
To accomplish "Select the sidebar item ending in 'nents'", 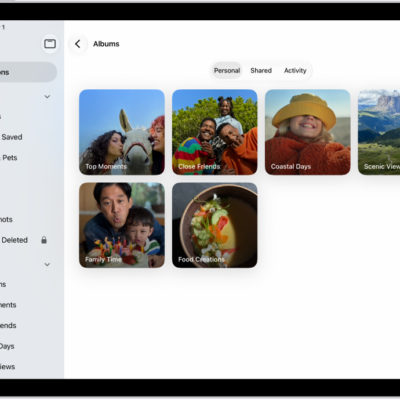I will (8, 305).
